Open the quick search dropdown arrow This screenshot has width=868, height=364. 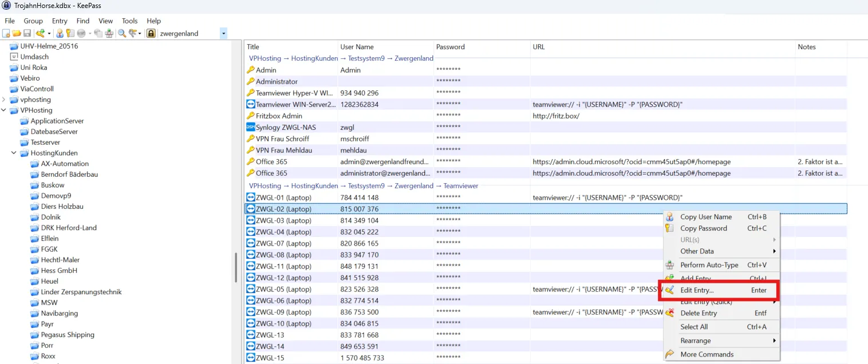pos(223,34)
